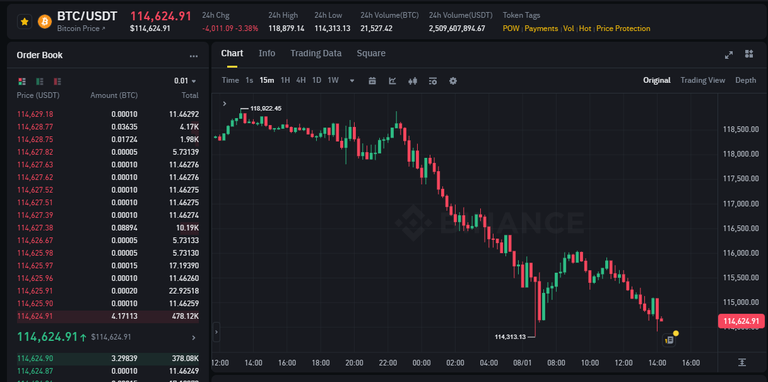Click the orange Bitcoin coin icon

coord(45,22)
